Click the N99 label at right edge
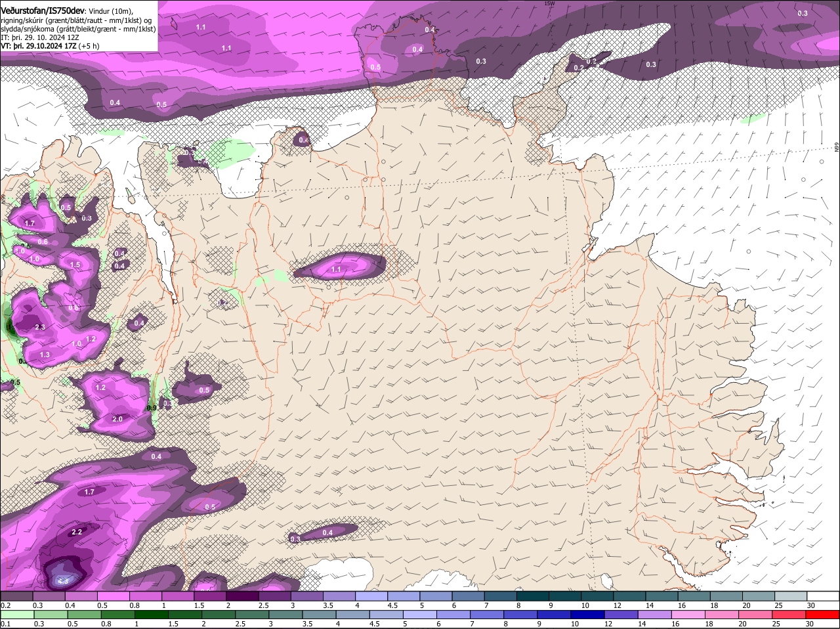Screen dimensions: 840x629 pyautogui.click(x=837, y=148)
